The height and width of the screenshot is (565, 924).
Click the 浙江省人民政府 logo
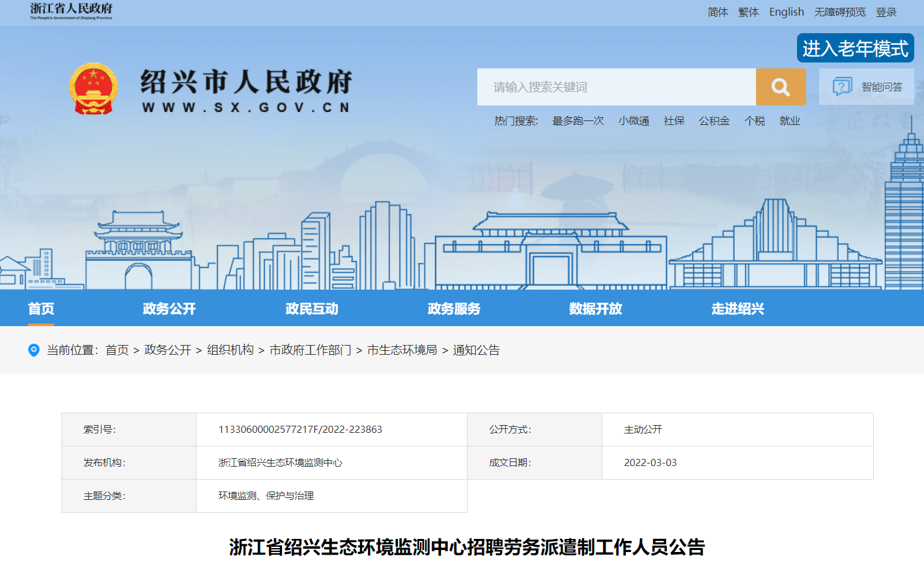pos(71,10)
